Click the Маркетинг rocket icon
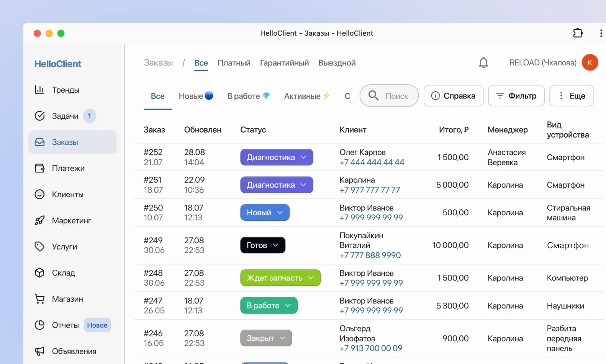Screen dimensions: 606x364 pos(39,220)
